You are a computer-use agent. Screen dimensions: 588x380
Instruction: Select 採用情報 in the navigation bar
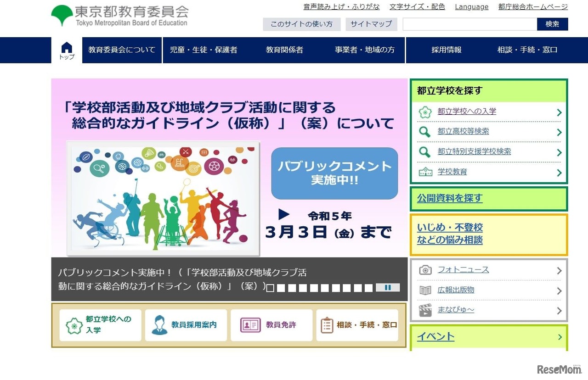[446, 50]
